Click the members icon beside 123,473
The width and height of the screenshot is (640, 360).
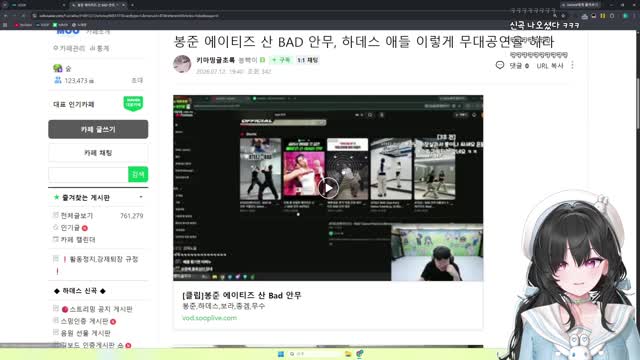(58, 80)
